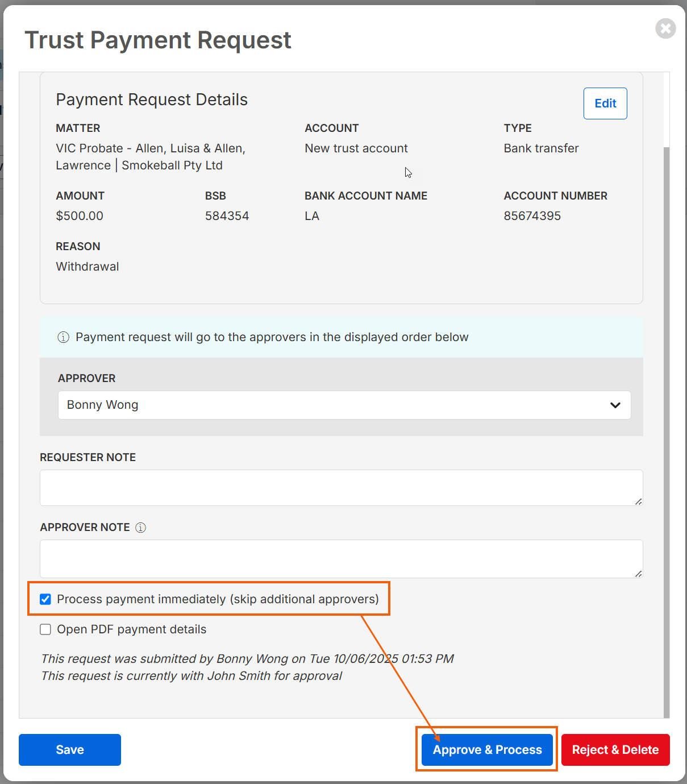687x784 pixels.
Task: Click the resize grip of Approver Note field
Action: 638,573
